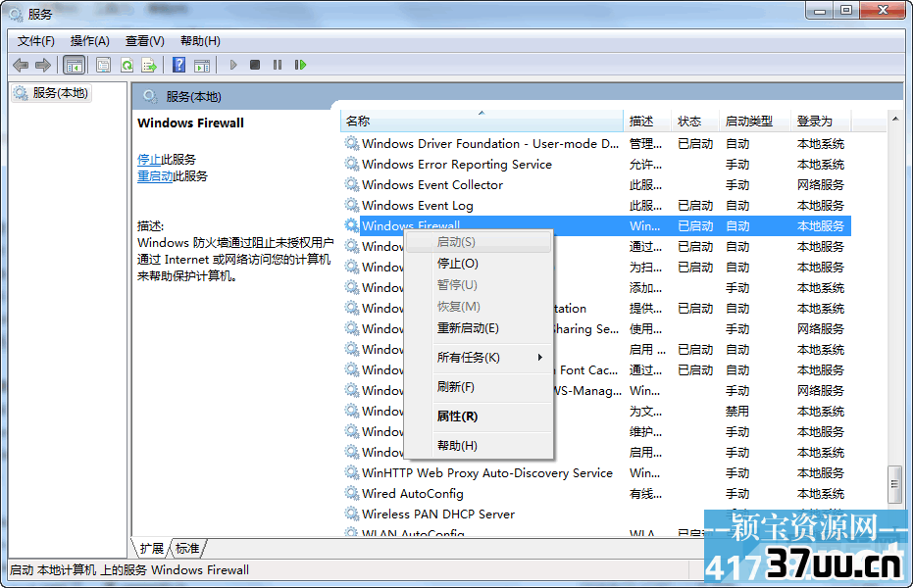913x588 pixels.
Task: Toggle the show/hide console tree icon
Action: tap(74, 65)
